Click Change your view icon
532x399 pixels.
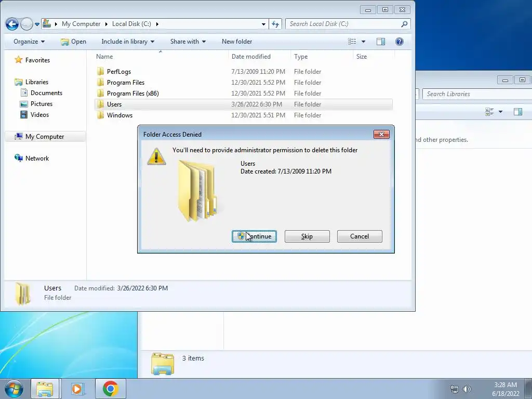[x=352, y=42]
